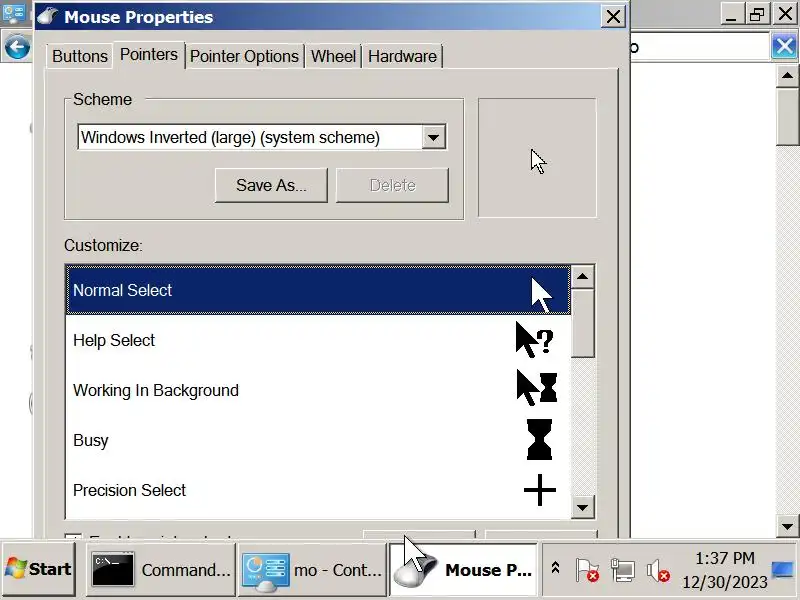Open the clock showing 1:37 PM

724,570
